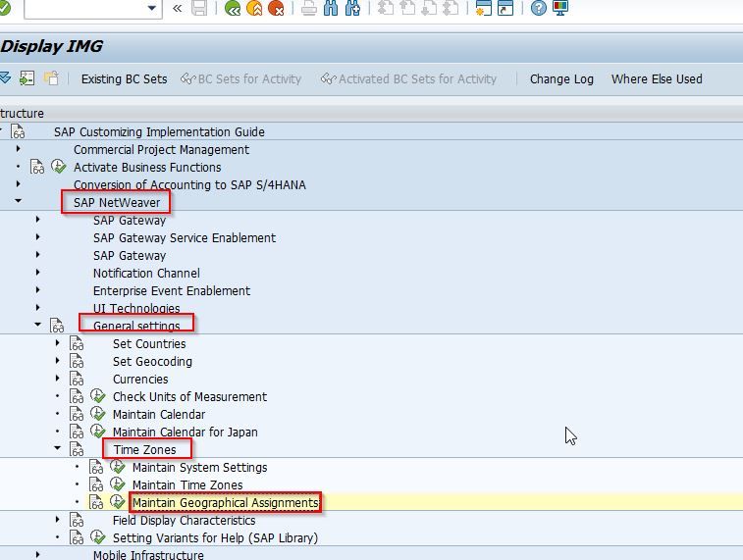743x560 pixels.
Task: Select the Maintain Time Zones label
Action: pyautogui.click(x=187, y=485)
